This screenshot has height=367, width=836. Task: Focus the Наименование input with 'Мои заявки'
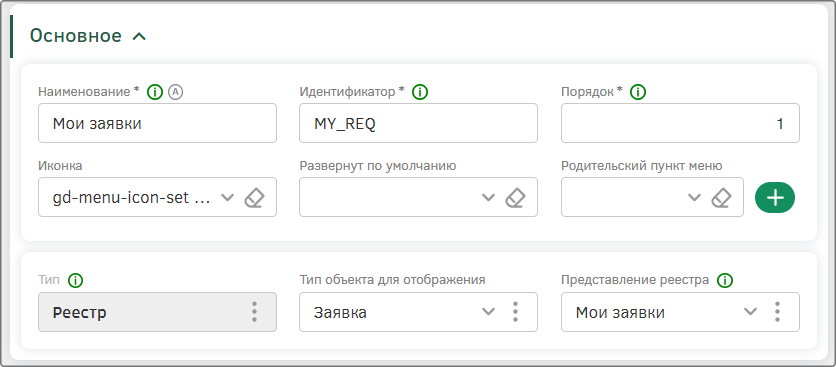click(x=157, y=123)
